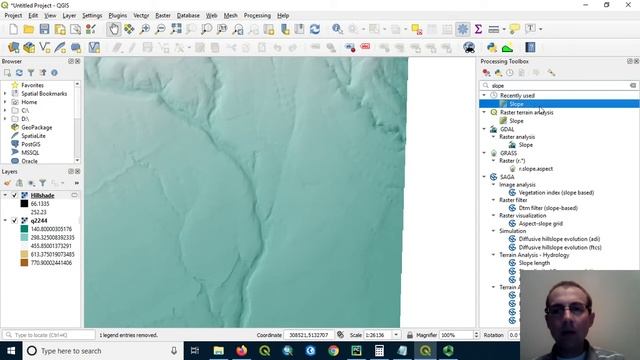Open the Vector menu
The height and width of the screenshot is (360, 640).
[x=141, y=16]
